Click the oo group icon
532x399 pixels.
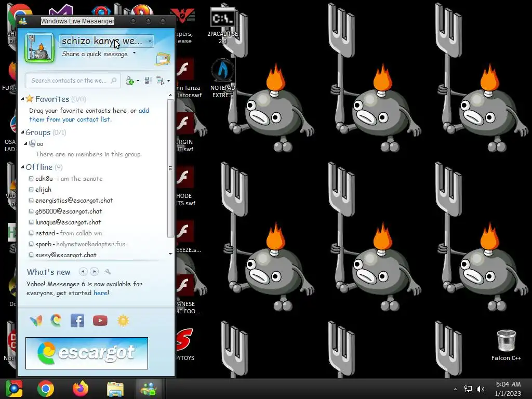tap(32, 143)
